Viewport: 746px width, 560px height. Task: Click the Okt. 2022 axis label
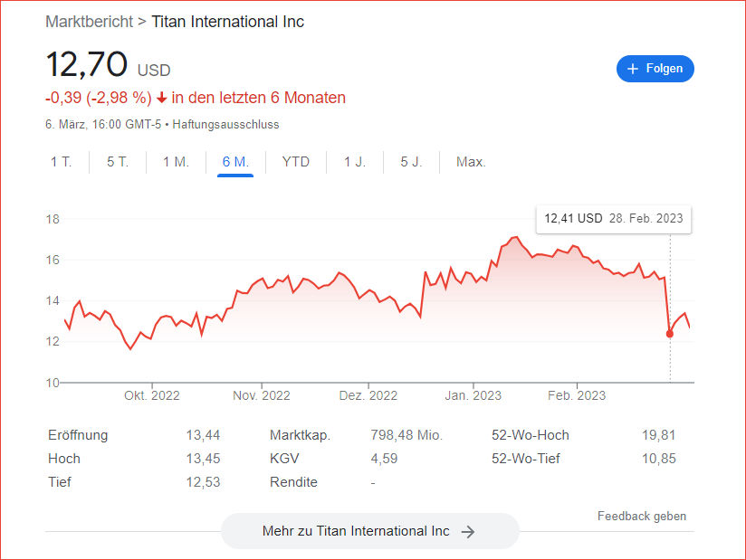tap(152, 395)
